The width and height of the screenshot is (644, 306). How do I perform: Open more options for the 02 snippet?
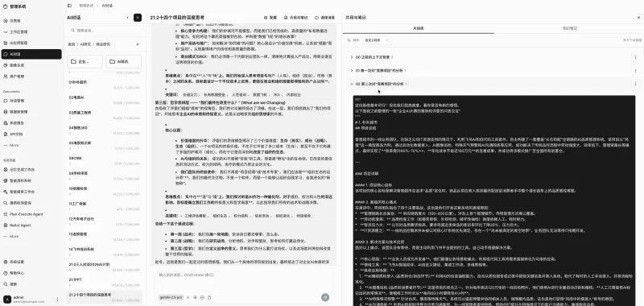(x=635, y=84)
